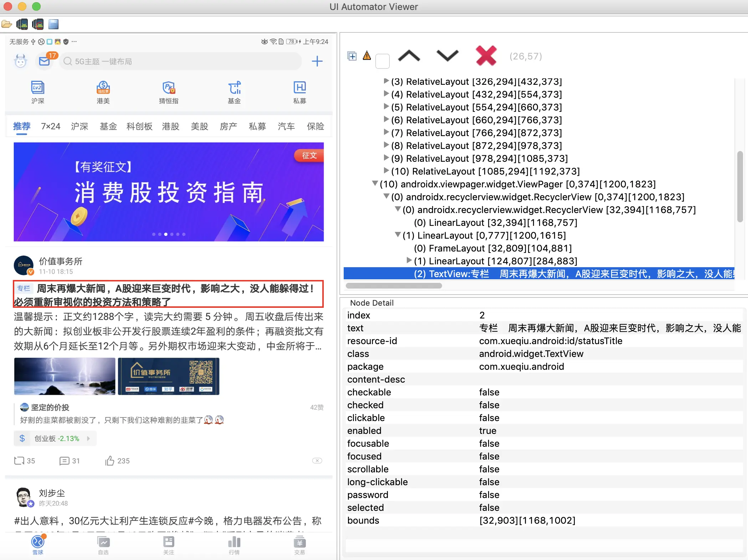Toggle NAF nodes warning triangle
The width and height of the screenshot is (748, 560).
(367, 56)
